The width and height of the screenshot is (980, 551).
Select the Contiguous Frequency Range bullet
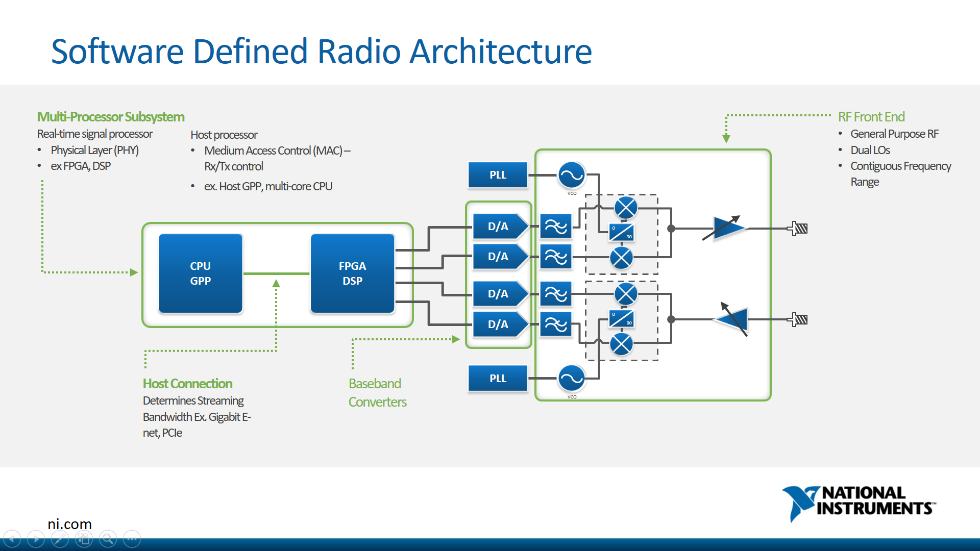(x=901, y=174)
